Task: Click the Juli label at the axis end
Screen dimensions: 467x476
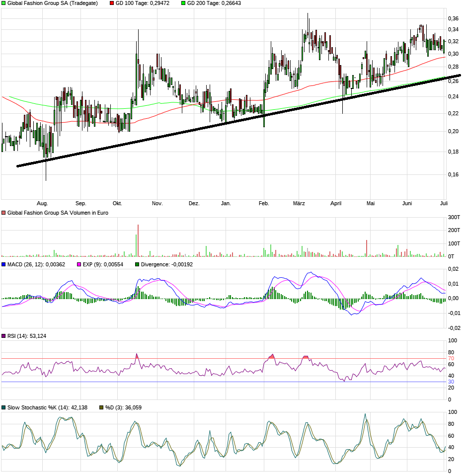Action: (x=444, y=203)
